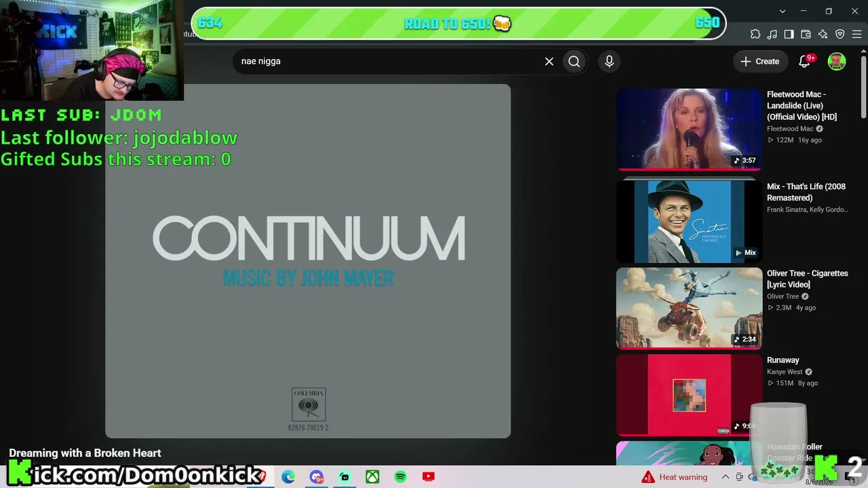Click the Create button

(760, 61)
